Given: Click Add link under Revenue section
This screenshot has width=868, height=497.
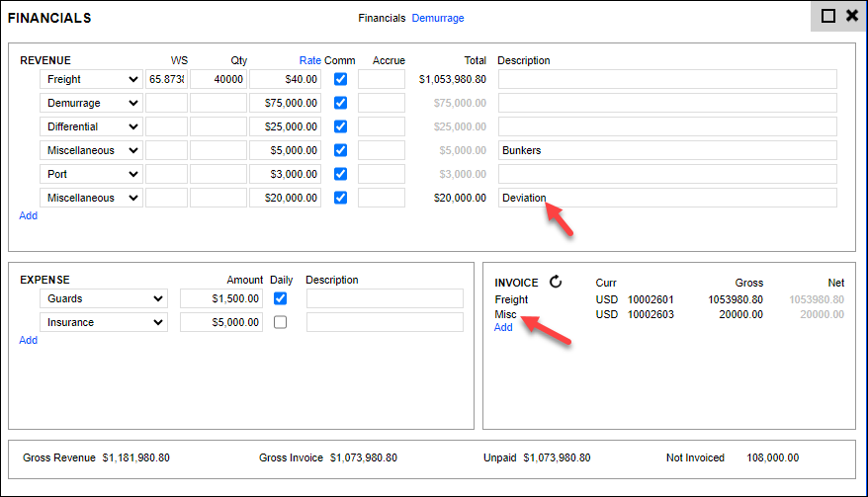Looking at the screenshot, I should coord(28,215).
